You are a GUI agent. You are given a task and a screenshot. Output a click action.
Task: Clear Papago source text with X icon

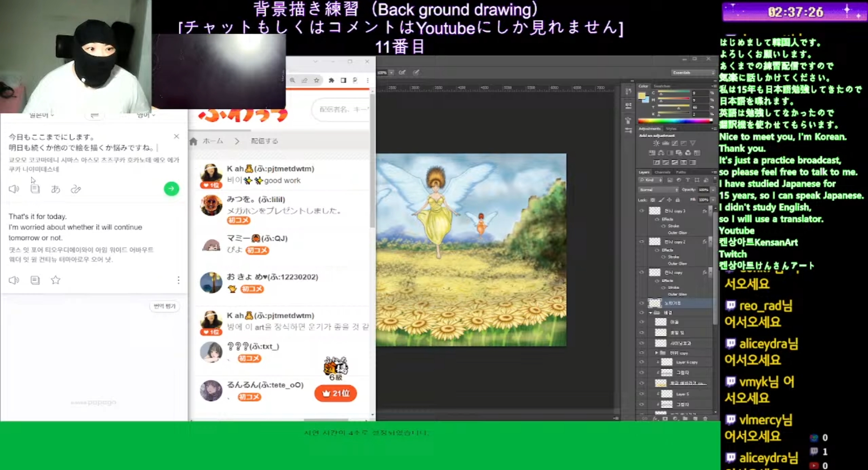pos(176,136)
